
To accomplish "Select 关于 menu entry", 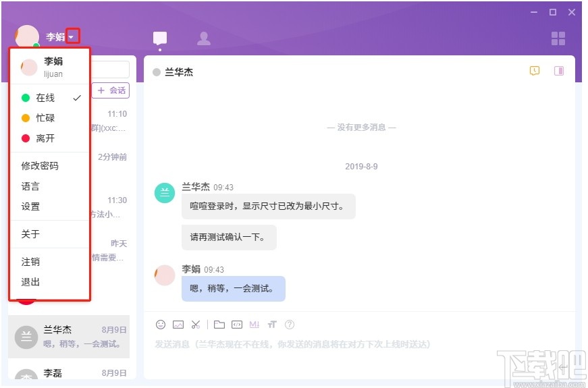I will 49,234.
